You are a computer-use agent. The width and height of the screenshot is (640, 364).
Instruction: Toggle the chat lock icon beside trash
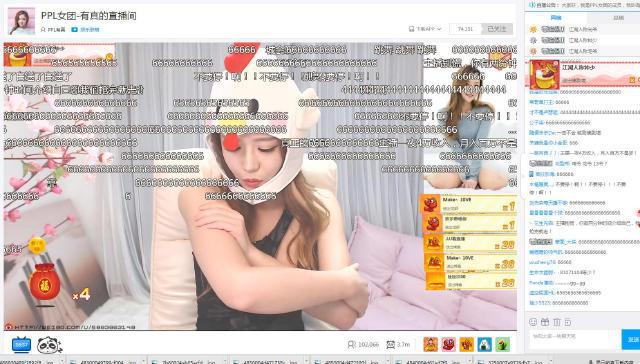[x=568, y=322]
